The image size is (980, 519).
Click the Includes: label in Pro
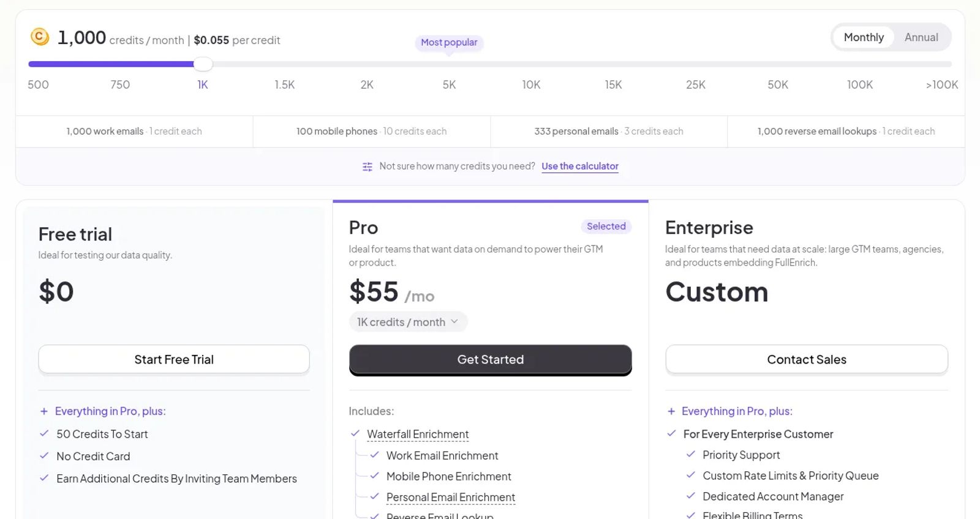[371, 411]
